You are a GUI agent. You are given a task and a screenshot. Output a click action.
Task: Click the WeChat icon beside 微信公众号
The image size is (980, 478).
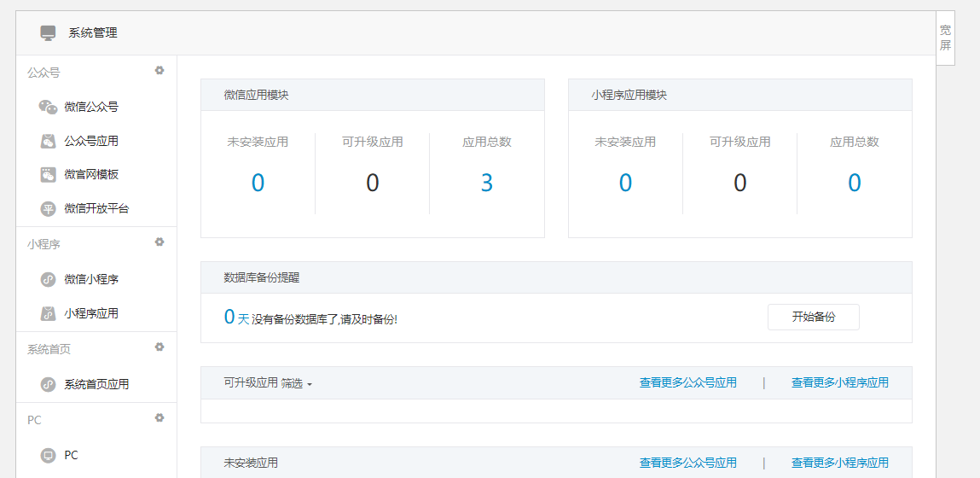pyautogui.click(x=48, y=107)
